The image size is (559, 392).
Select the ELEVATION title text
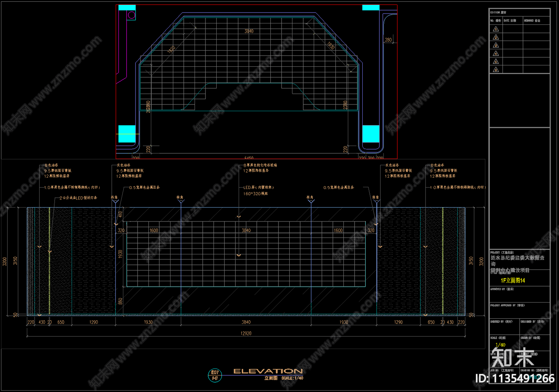coord(268,371)
